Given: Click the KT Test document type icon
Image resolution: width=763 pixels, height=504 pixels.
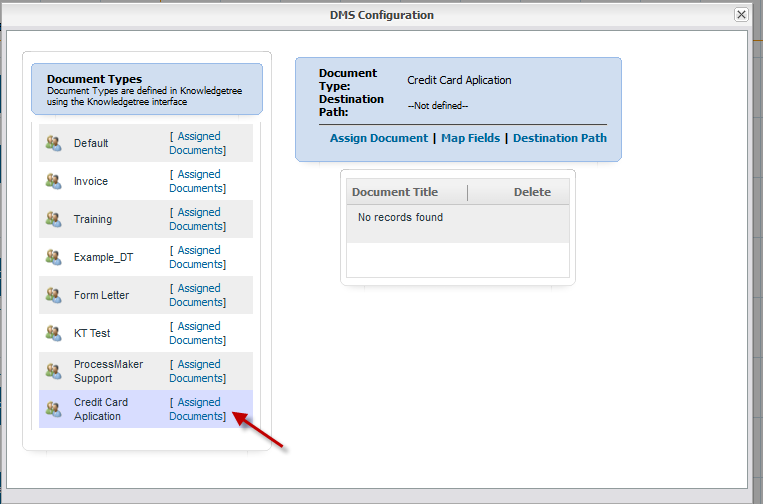Looking at the screenshot, I should pos(54,333).
